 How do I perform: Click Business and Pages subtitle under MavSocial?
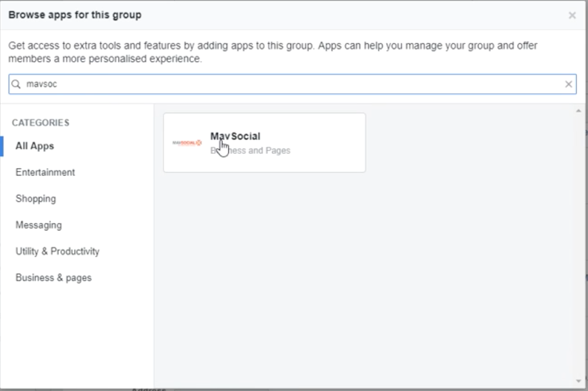point(251,151)
